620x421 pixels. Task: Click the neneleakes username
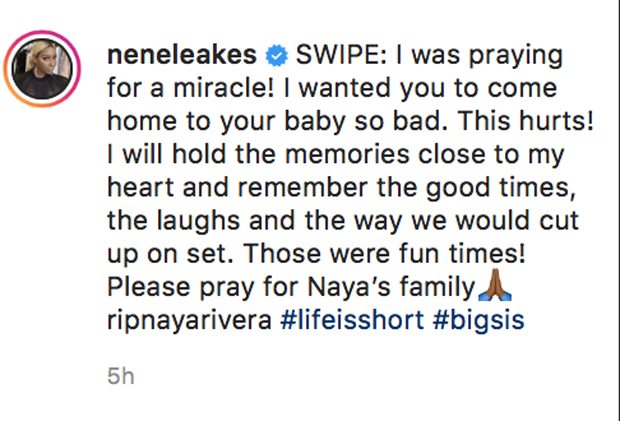tap(182, 55)
